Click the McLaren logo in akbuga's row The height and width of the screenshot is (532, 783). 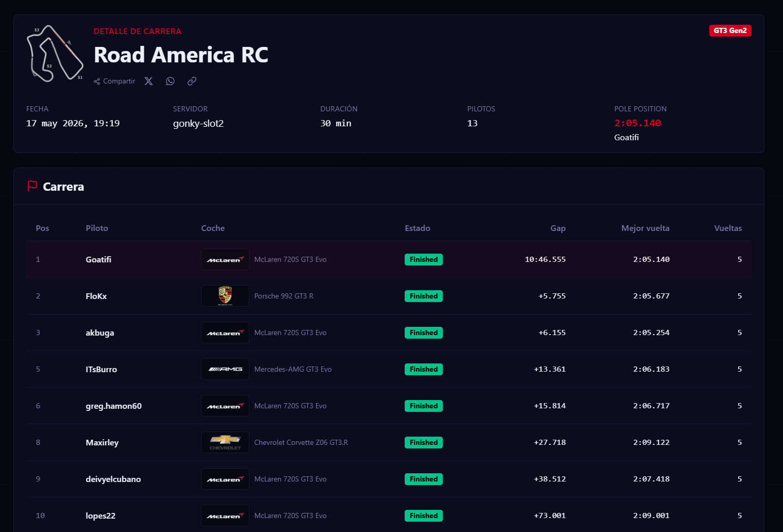(225, 332)
